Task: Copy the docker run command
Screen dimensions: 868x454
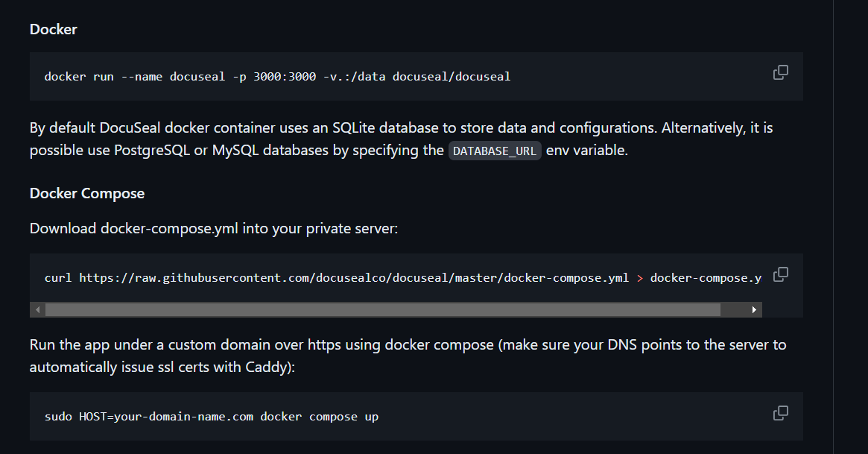Action: pyautogui.click(x=780, y=72)
